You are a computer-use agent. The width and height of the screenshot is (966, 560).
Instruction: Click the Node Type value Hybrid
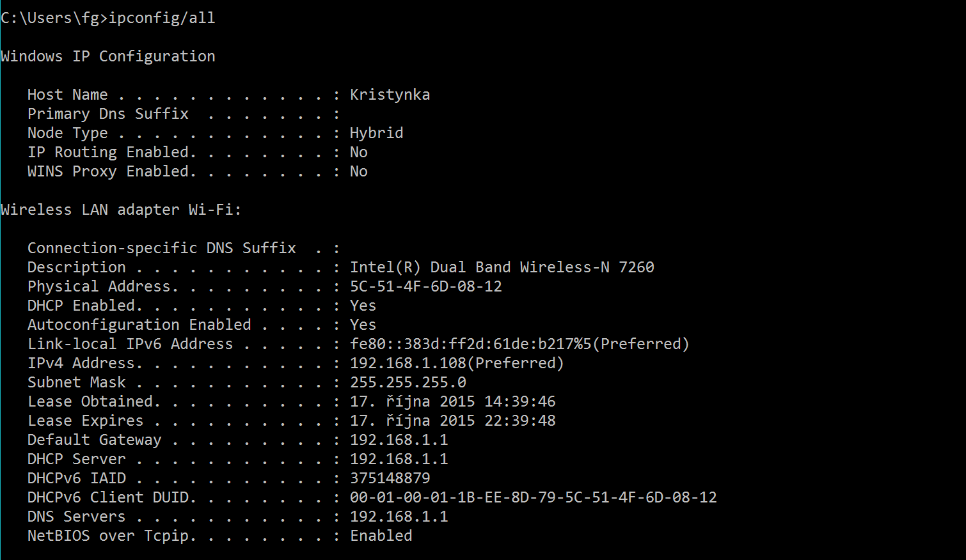click(x=376, y=133)
